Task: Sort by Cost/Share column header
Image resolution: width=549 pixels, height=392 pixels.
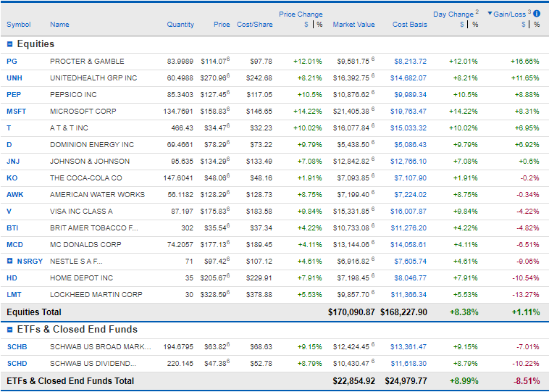Action: tap(254, 25)
